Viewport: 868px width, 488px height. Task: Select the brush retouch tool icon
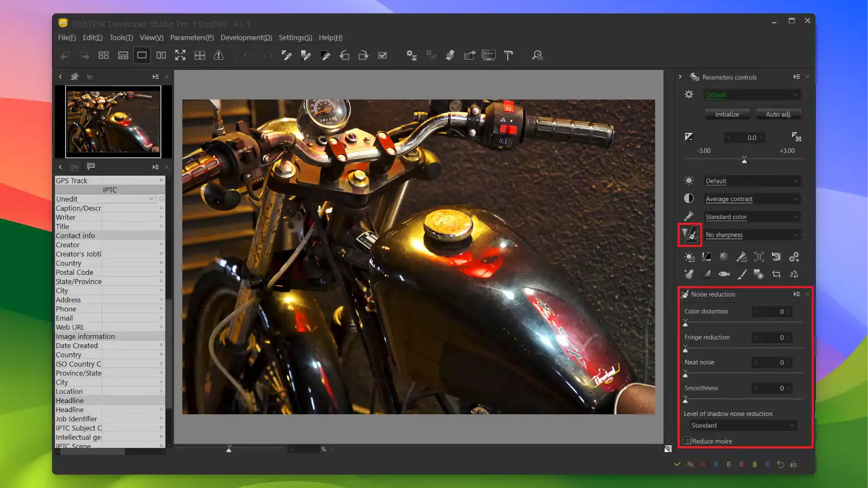pyautogui.click(x=743, y=274)
